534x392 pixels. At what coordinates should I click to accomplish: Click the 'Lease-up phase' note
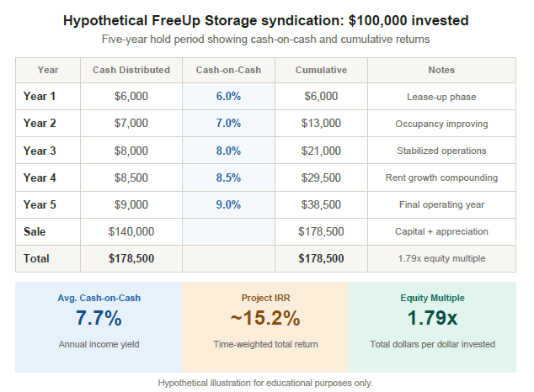tap(441, 97)
